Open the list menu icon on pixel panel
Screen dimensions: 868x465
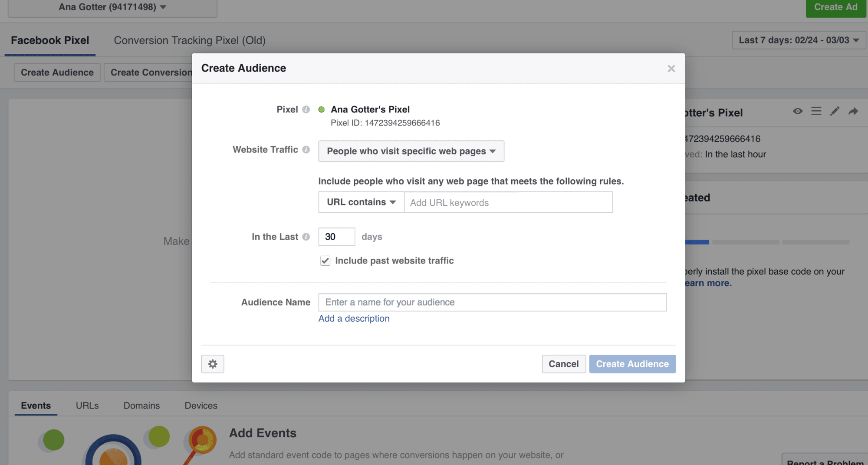816,111
